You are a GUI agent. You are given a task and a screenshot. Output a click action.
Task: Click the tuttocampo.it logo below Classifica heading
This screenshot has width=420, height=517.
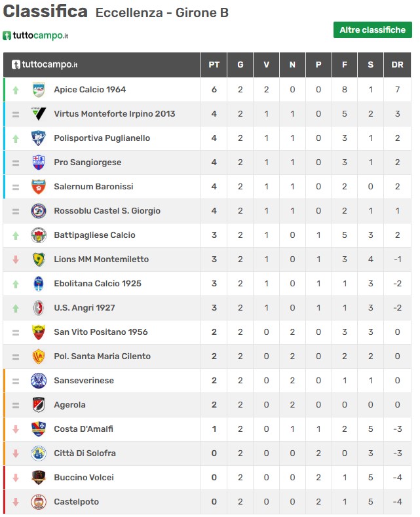[35, 35]
